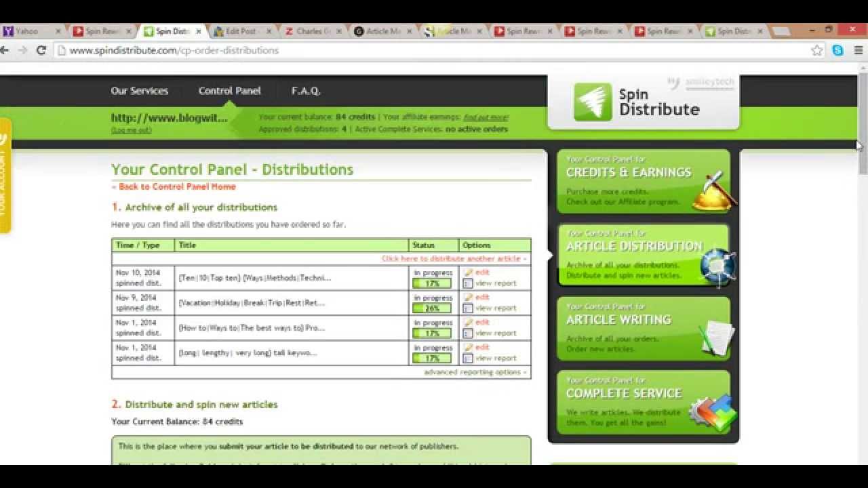Image resolution: width=868 pixels, height=488 pixels.
Task: Click the 17% progress bar in Nov 10 row
Action: coord(433,283)
